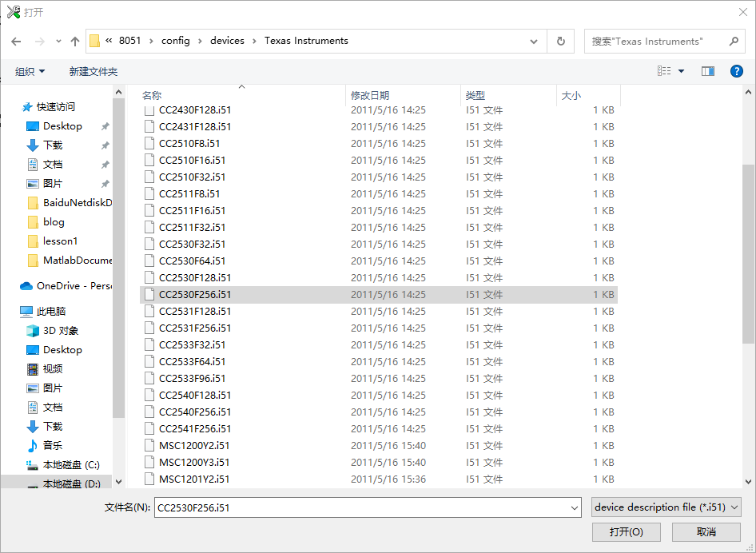This screenshot has width=756, height=553.
Task: Expand the view options dropdown arrow
Action: point(681,71)
